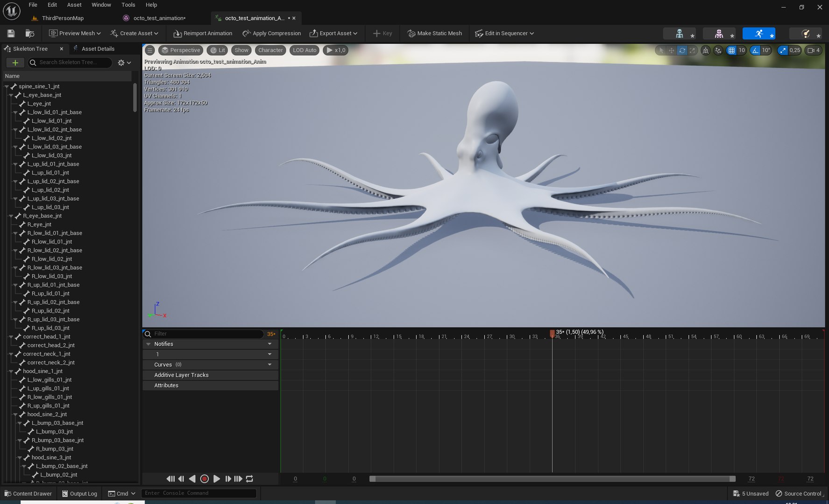
Task: Step to next frame
Action: (227, 479)
